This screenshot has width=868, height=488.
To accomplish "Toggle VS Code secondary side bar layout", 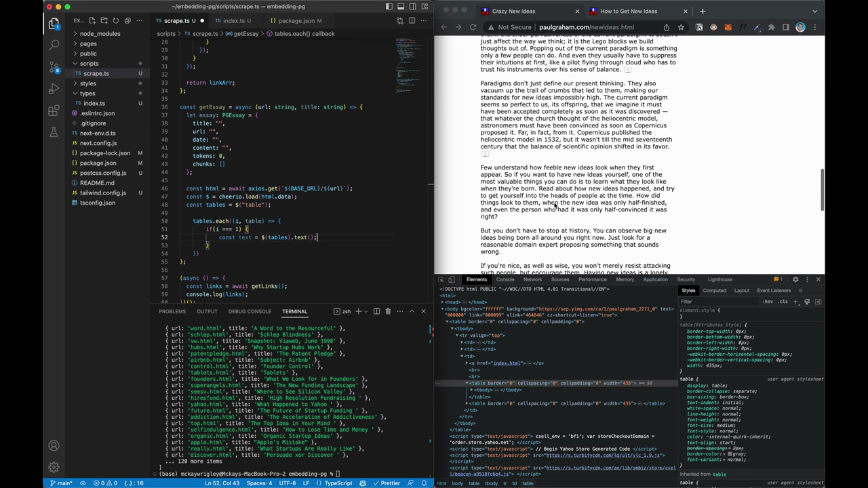I will tap(412, 7).
